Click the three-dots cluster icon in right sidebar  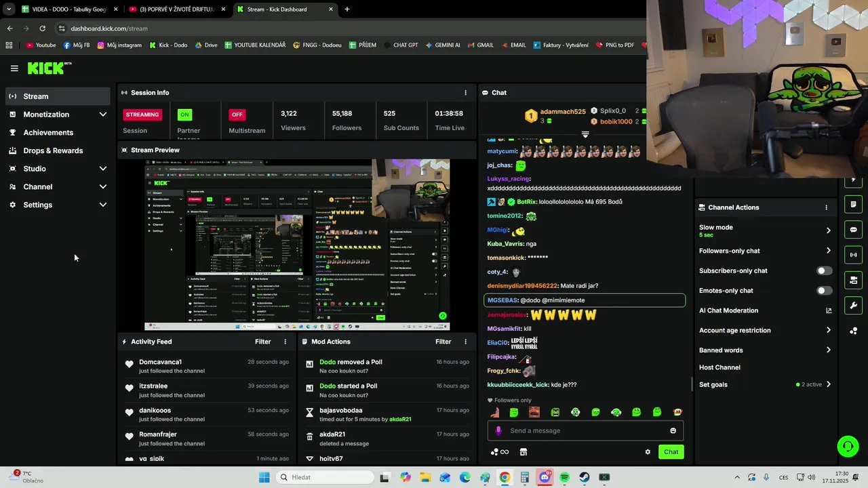(x=853, y=331)
